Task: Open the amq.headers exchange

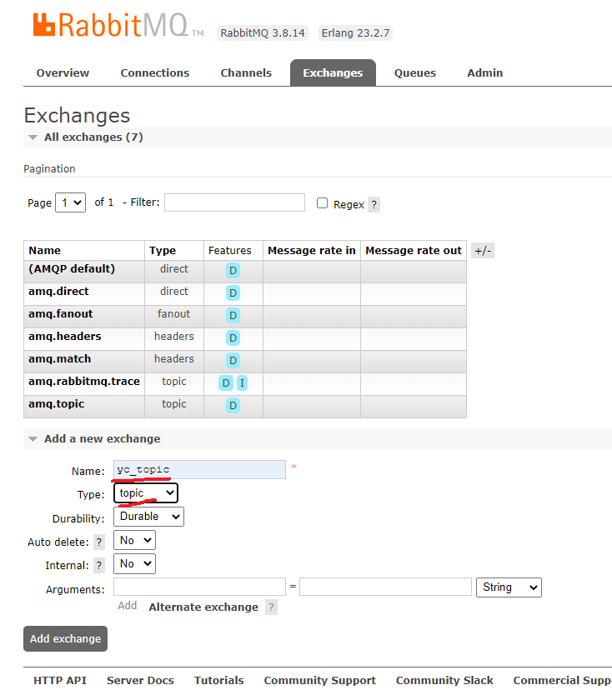Action: click(x=65, y=336)
